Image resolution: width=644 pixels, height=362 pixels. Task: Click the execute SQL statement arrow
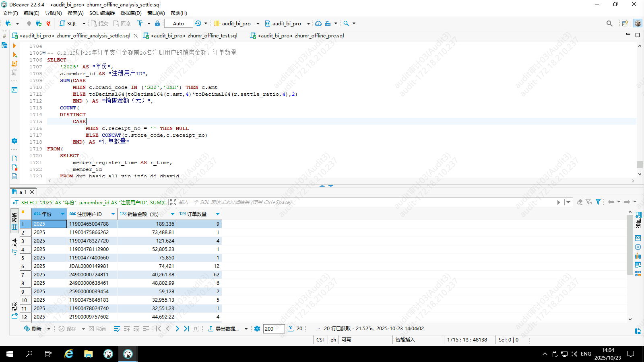14,46
